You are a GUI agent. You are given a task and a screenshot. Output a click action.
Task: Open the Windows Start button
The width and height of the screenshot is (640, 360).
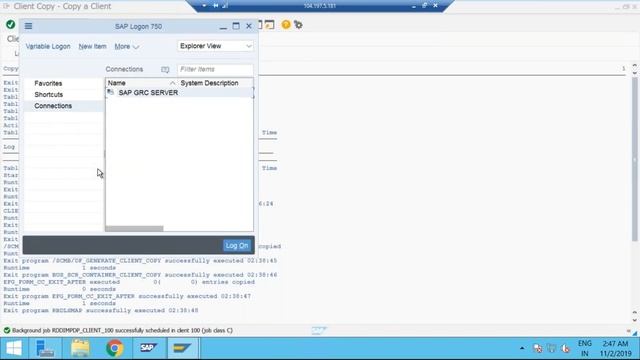[x=14, y=349]
